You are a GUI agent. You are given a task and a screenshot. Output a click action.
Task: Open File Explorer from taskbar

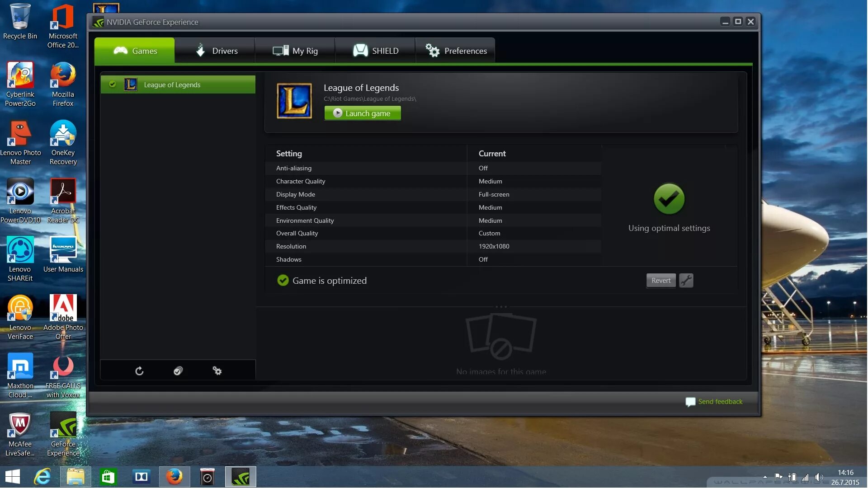pos(75,477)
